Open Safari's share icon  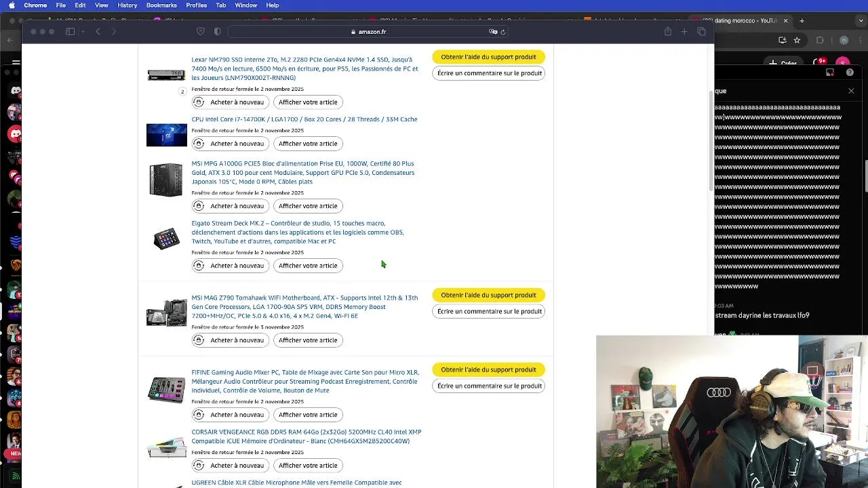[668, 32]
